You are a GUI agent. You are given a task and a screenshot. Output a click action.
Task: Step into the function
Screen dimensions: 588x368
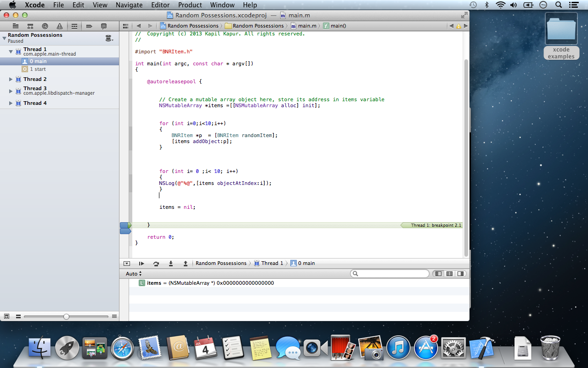pos(171,264)
